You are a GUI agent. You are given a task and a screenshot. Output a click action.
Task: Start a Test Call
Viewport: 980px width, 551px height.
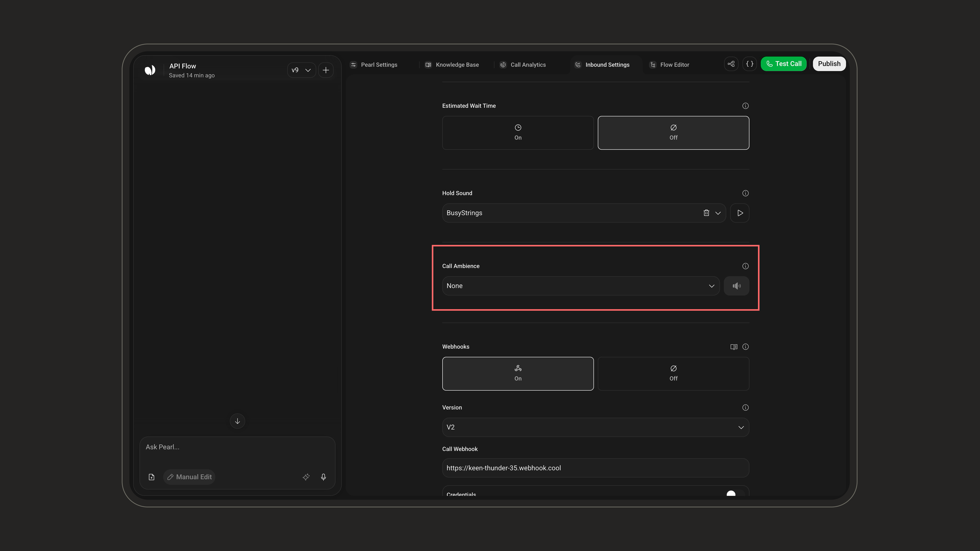click(x=784, y=64)
